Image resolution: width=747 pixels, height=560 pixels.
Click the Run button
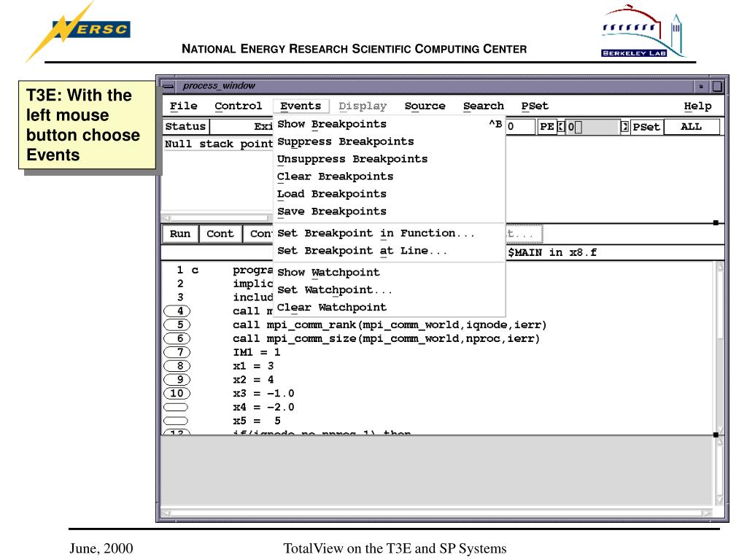point(180,234)
